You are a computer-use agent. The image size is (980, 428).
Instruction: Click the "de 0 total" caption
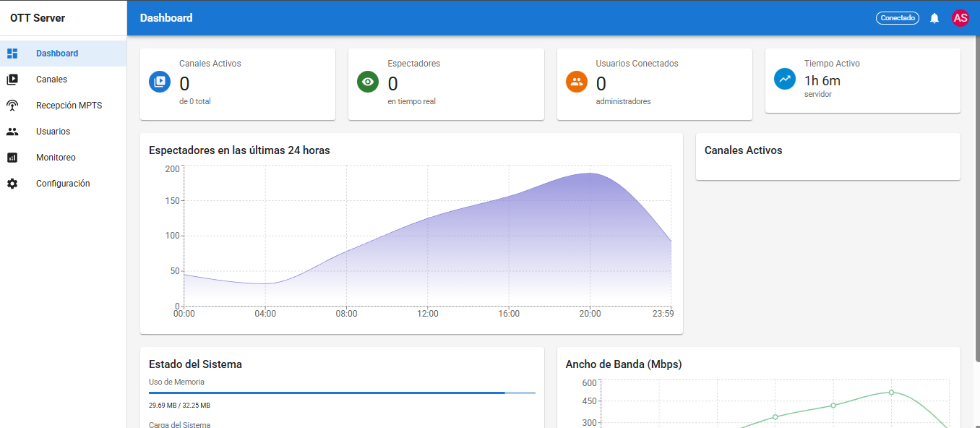tap(195, 101)
